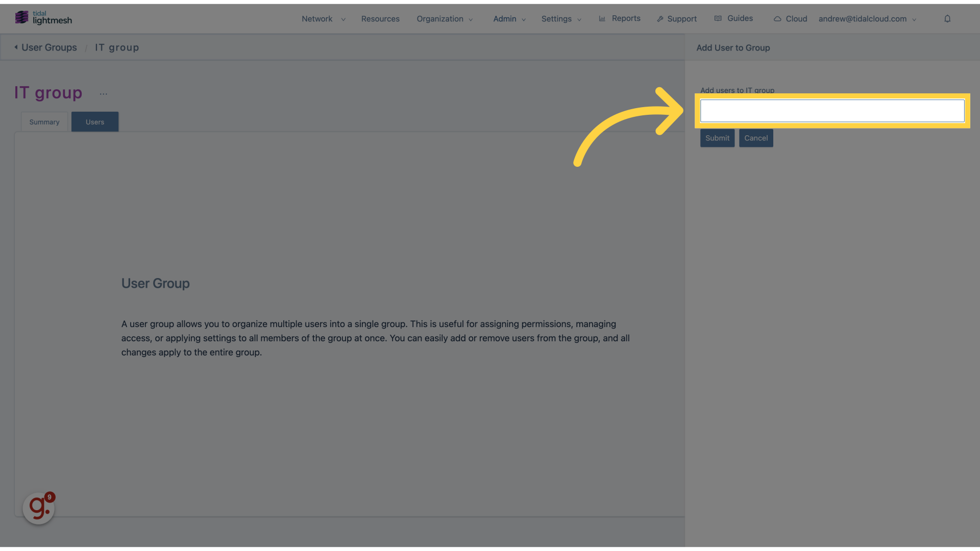The height and width of the screenshot is (551, 980).
Task: Click the Reports icon
Action: (x=602, y=18)
